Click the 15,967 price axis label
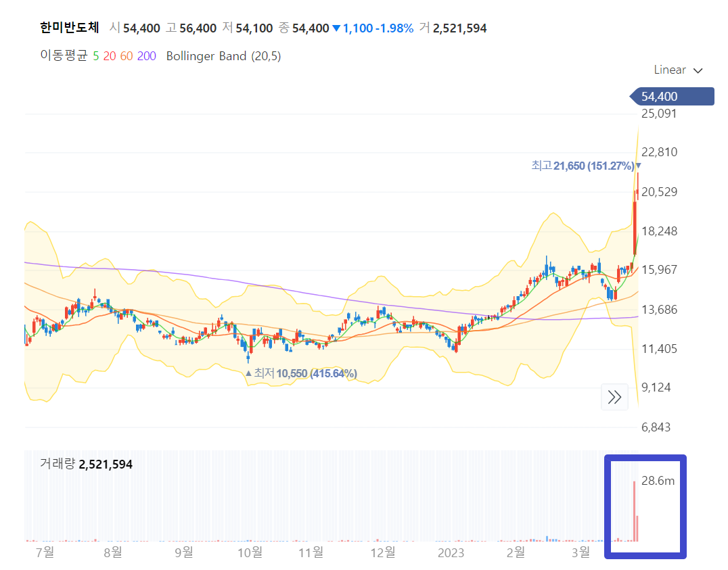The image size is (728, 570). (659, 270)
